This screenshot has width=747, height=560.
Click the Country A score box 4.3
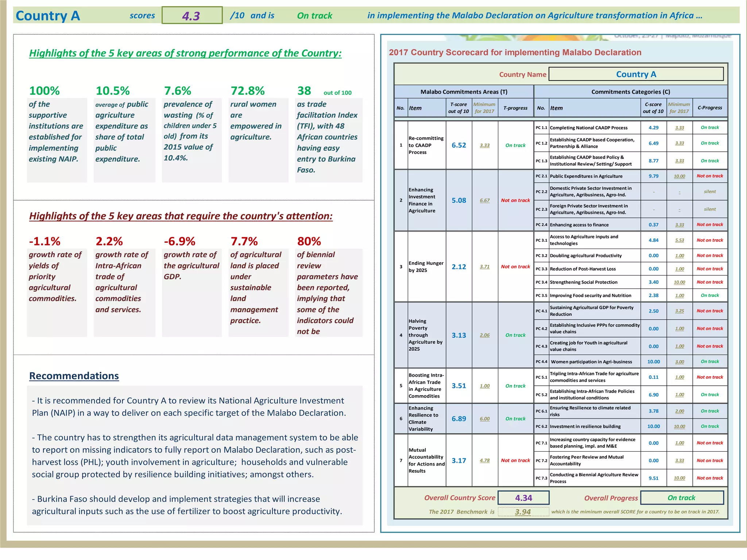pyautogui.click(x=192, y=16)
